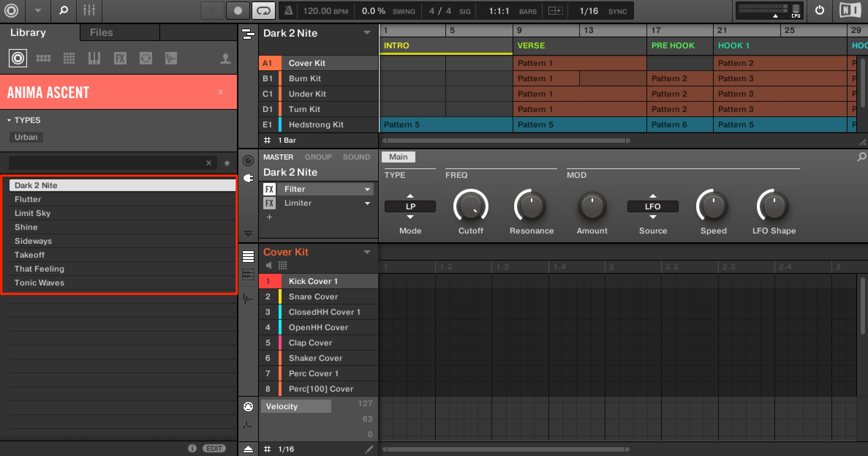Select Tonic Waves in results list
The height and width of the screenshot is (456, 868).
point(122,283)
